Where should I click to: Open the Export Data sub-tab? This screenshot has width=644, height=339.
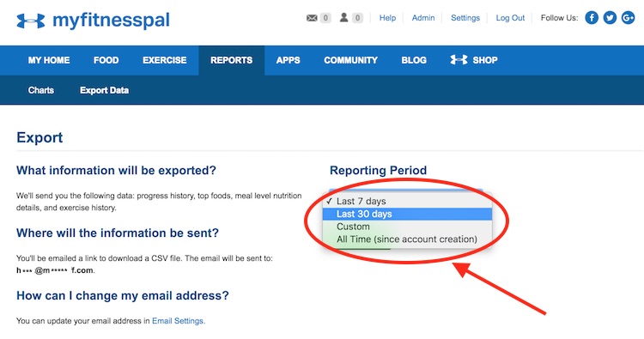[x=104, y=90]
